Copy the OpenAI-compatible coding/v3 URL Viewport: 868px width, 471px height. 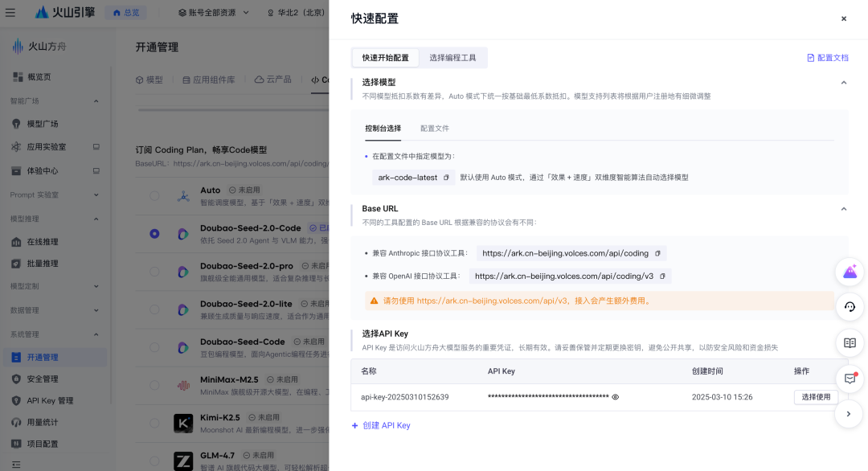point(662,276)
